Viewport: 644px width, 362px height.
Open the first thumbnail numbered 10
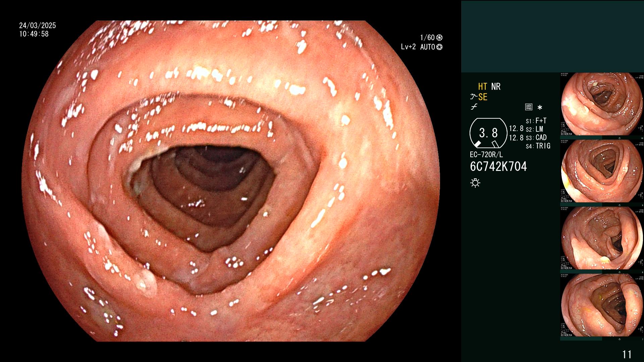(602, 104)
